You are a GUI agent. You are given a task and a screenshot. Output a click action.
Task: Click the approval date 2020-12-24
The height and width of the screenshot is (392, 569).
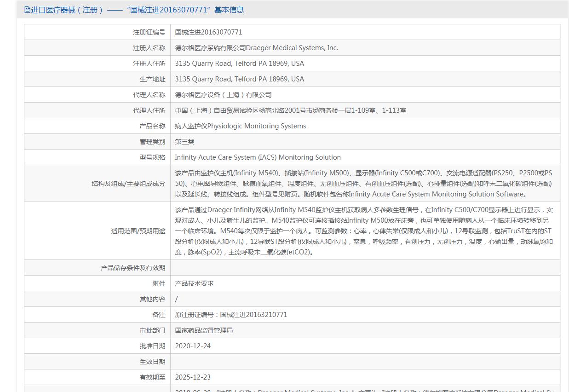(193, 346)
